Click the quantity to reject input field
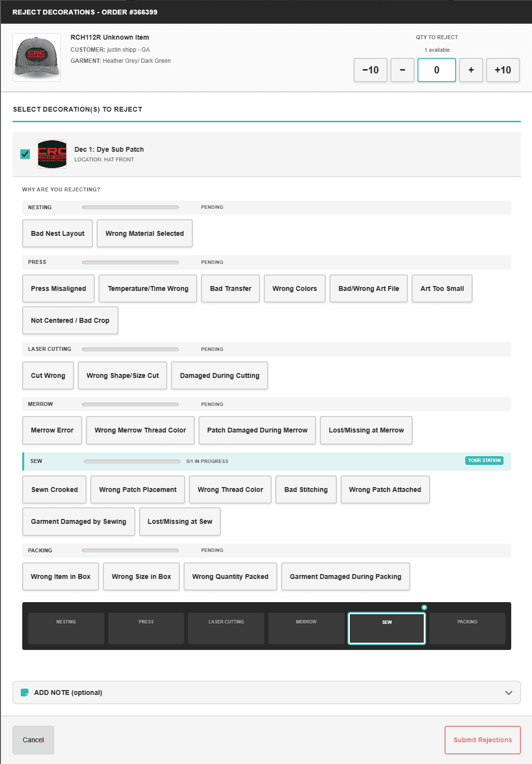Image resolution: width=532 pixels, height=764 pixels. tap(437, 70)
